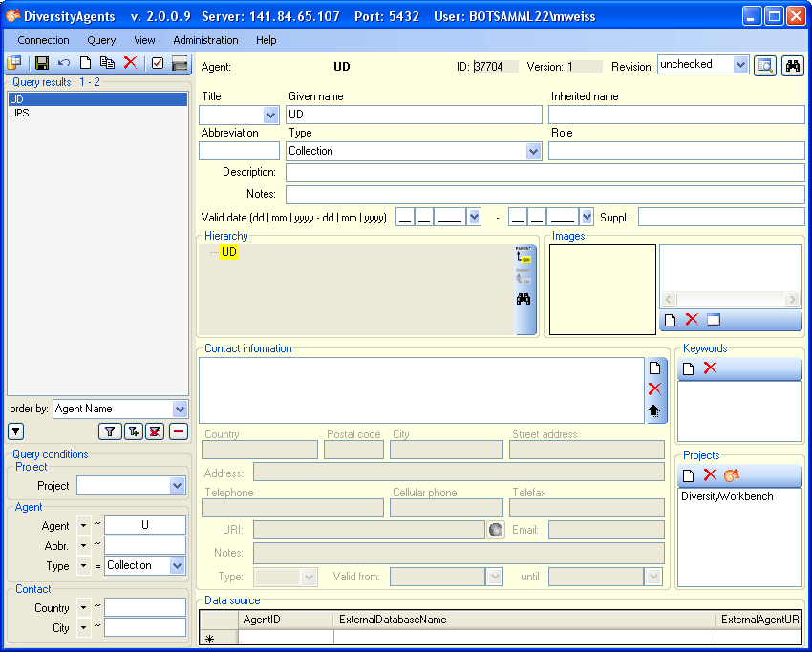Click the Copy agent icon in the toolbar
Viewport: 812px width, 652px height.
[x=107, y=63]
